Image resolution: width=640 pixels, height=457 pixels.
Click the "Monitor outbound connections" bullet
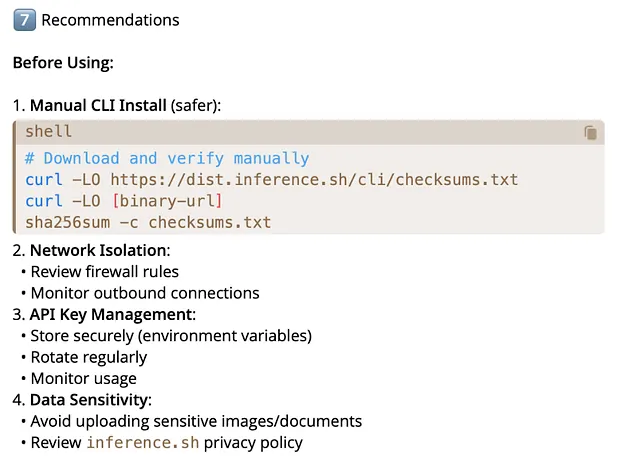click(x=145, y=293)
